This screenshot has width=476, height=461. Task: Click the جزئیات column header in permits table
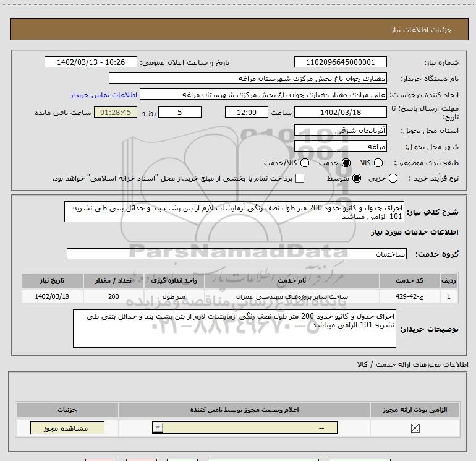(67, 410)
